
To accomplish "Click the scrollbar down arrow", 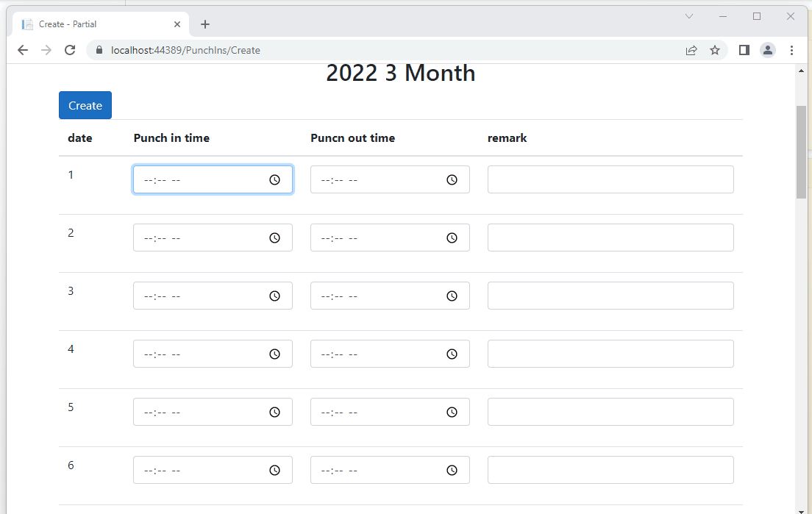I will (801, 510).
